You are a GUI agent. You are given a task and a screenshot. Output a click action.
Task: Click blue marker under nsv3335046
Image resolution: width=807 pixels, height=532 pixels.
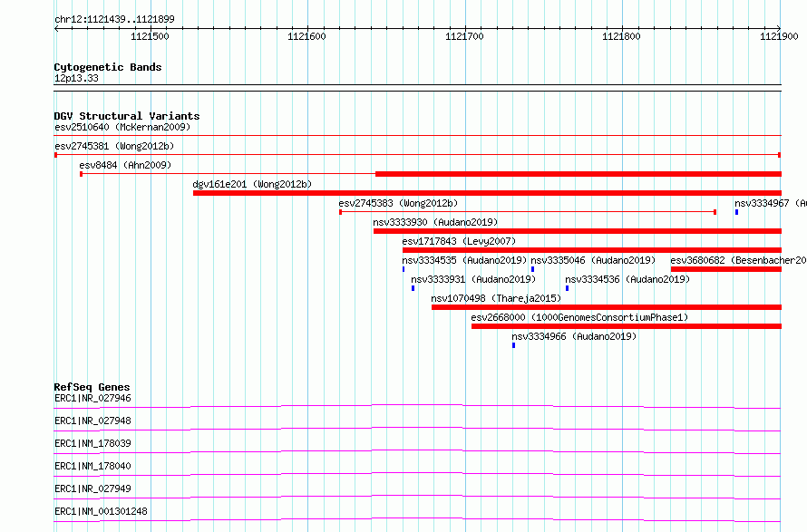tap(532, 269)
